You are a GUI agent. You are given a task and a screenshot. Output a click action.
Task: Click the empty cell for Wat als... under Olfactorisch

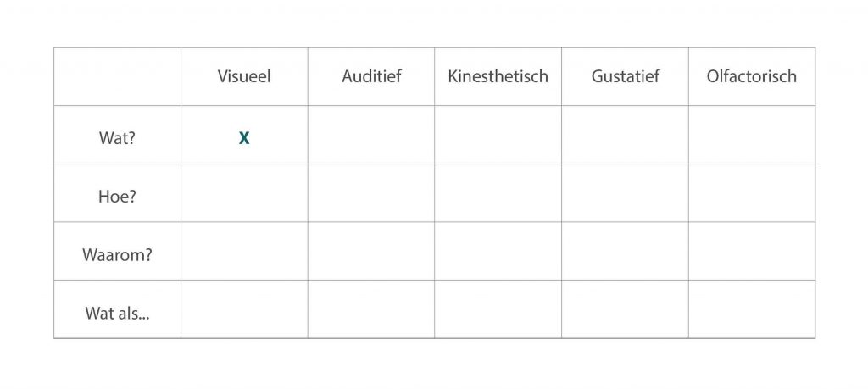[x=751, y=309]
